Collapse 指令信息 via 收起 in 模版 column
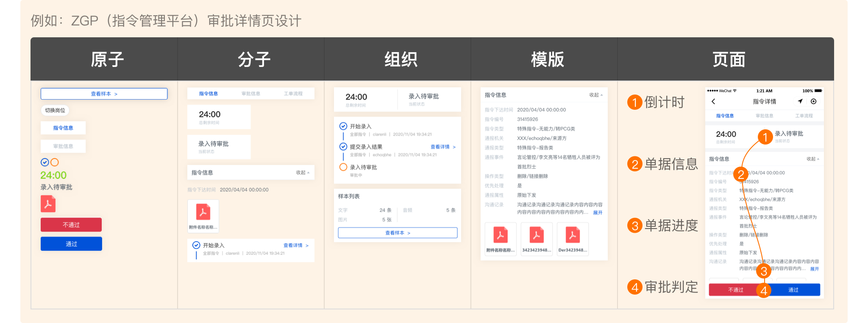Image resolution: width=868 pixels, height=323 pixels. point(596,95)
